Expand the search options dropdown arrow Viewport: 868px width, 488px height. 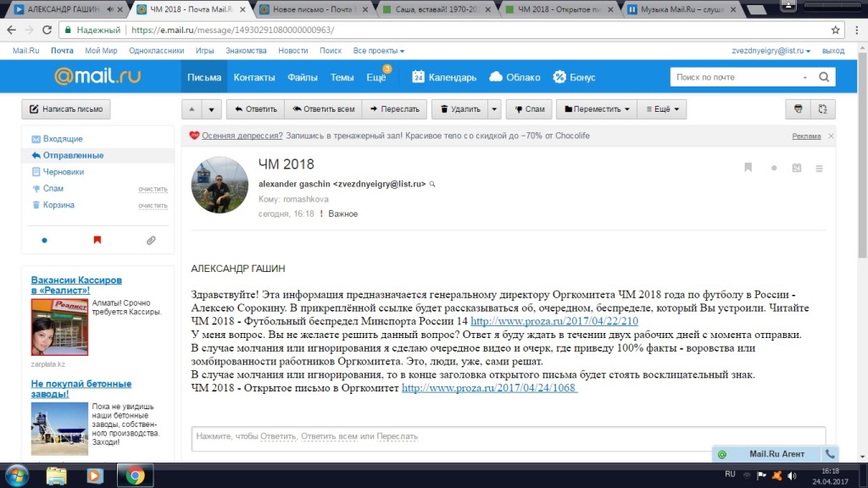click(x=805, y=77)
